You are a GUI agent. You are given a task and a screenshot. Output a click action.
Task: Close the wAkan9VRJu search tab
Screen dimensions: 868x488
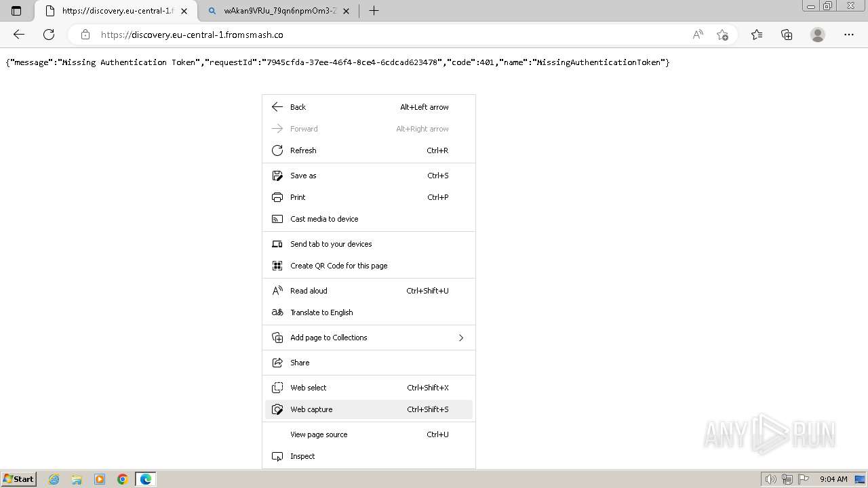pos(347,11)
